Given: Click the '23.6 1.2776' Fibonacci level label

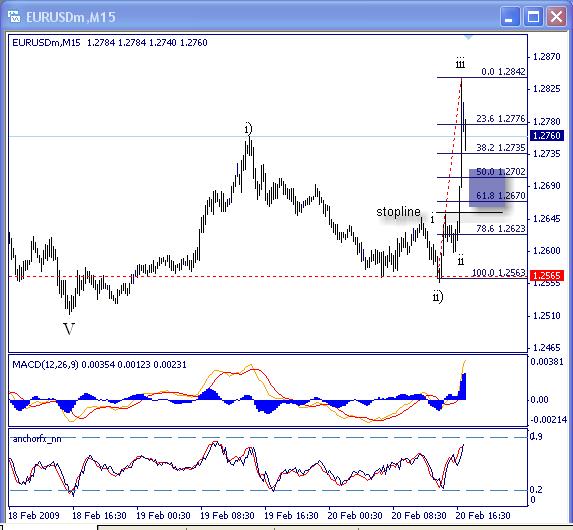Looking at the screenshot, I should click(501, 119).
